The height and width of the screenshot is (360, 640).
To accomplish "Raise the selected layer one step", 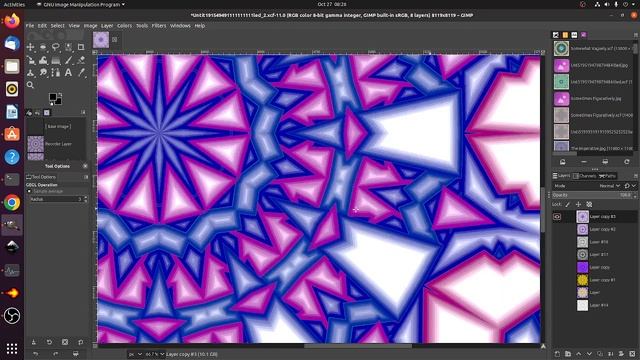I will 578,353.
